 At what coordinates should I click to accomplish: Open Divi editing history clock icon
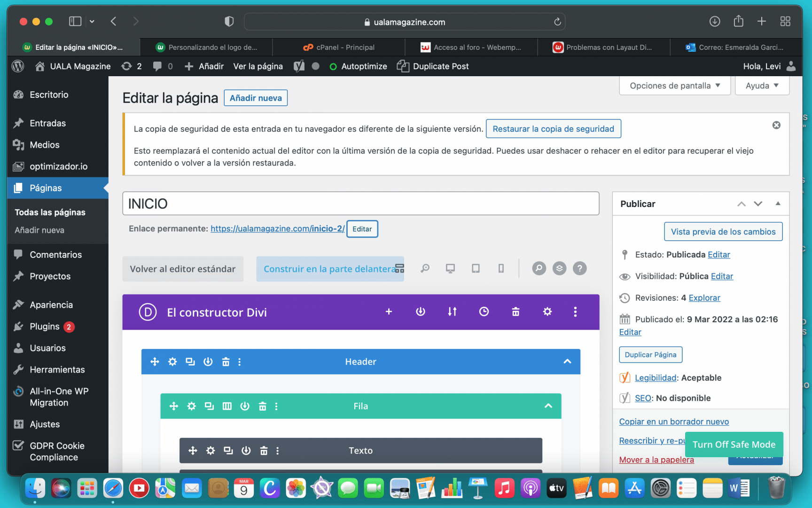click(x=484, y=312)
